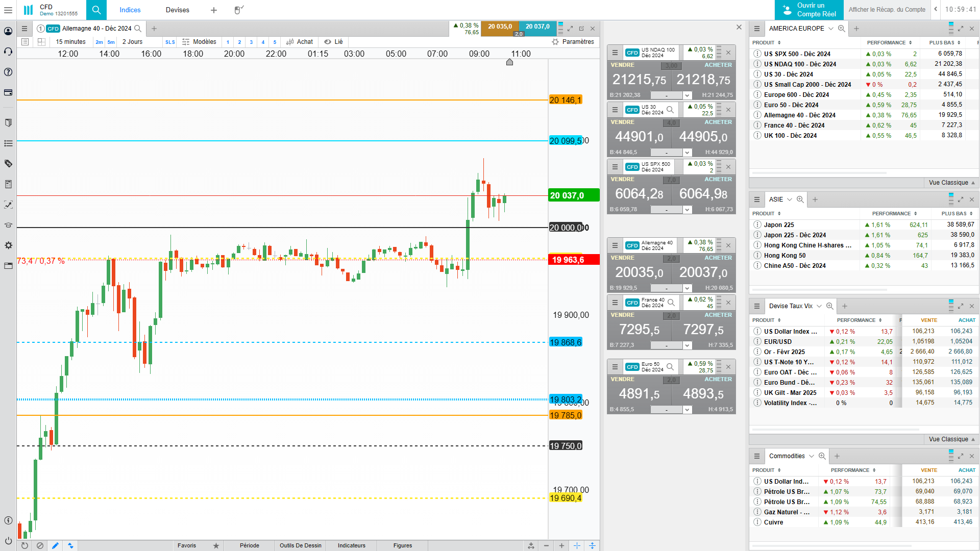The image size is (980, 551).
Task: Click the headset support icon in sidebar
Action: (x=8, y=52)
